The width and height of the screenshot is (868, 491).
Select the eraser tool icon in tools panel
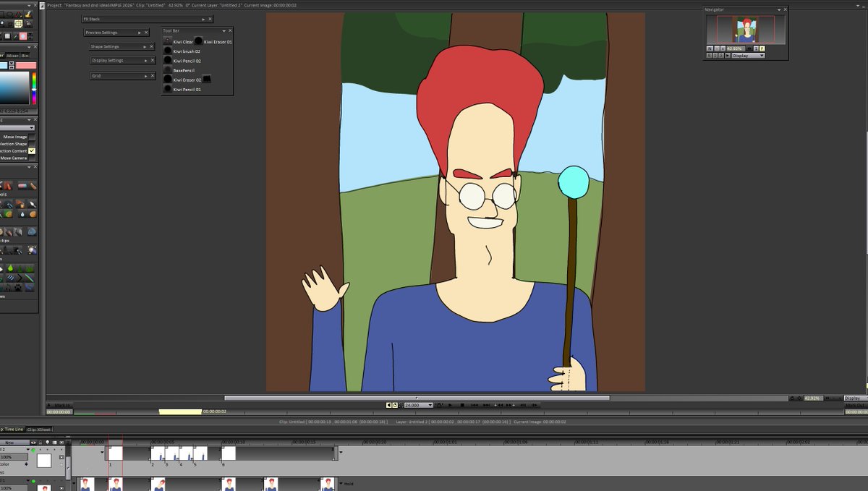pos(22,186)
